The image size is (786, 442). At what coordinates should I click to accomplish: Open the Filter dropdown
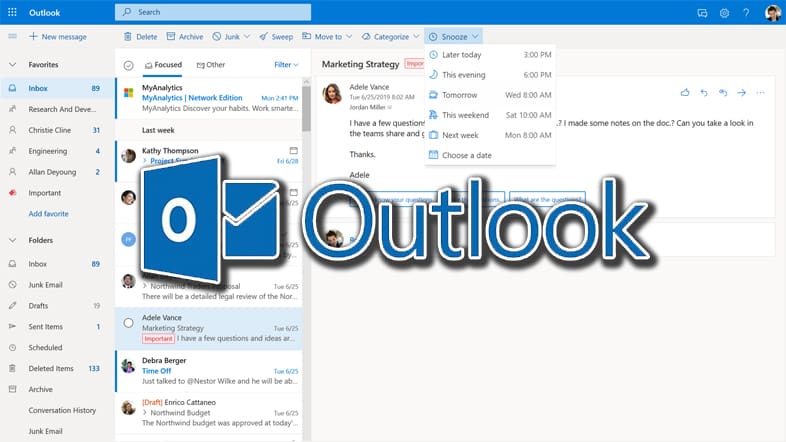tap(286, 65)
